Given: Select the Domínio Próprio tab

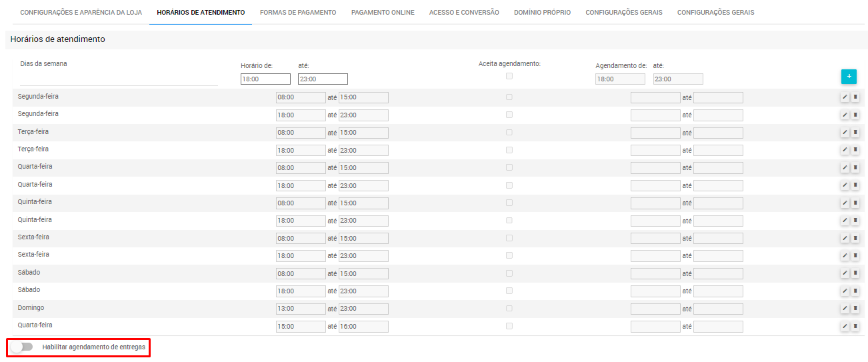Looking at the screenshot, I should [542, 13].
